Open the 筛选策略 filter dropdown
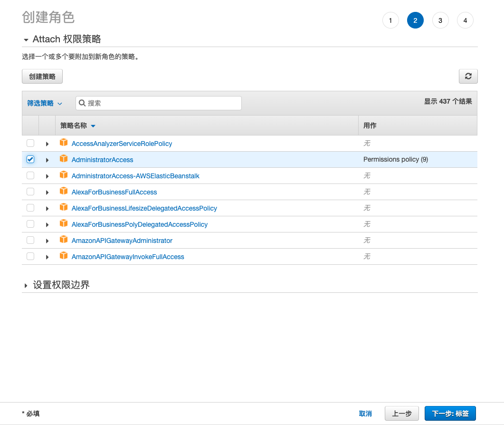The height and width of the screenshot is (425, 504). tap(45, 103)
